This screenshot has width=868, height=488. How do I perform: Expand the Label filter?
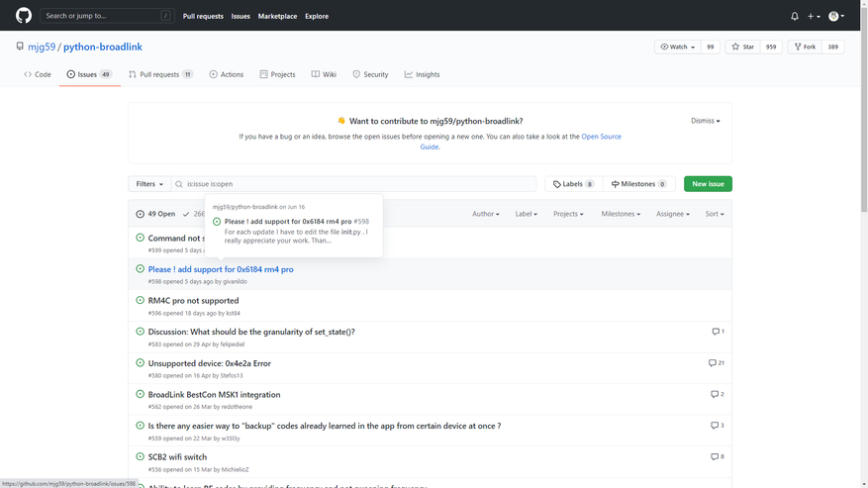pos(526,214)
